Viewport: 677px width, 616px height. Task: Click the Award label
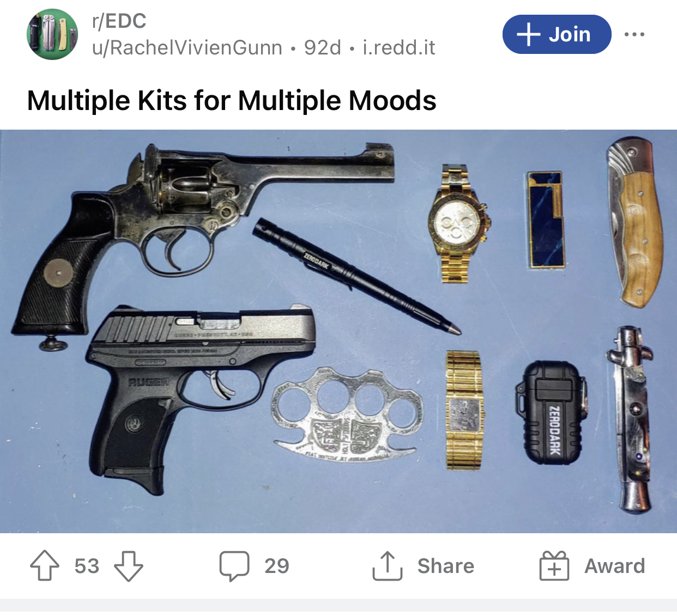click(615, 566)
